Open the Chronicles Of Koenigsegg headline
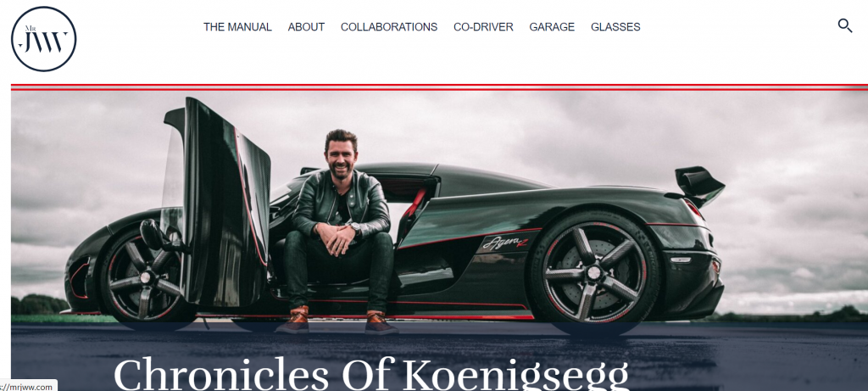 pos(371,374)
